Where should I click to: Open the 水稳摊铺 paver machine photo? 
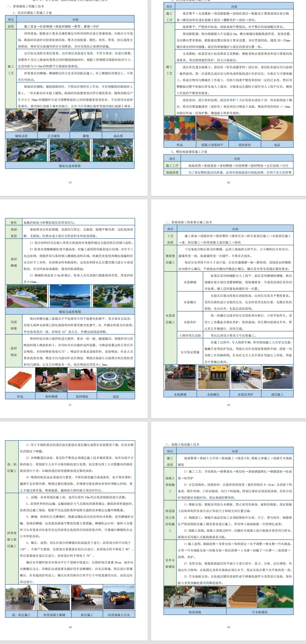[180, 377]
